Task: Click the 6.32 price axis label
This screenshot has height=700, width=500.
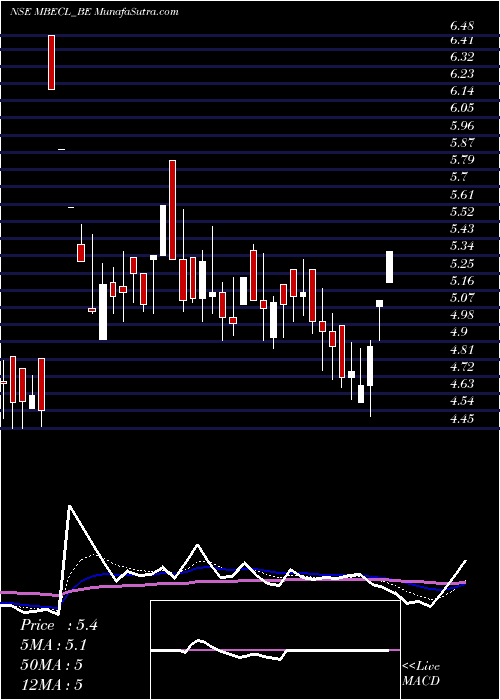Action: coord(462,57)
